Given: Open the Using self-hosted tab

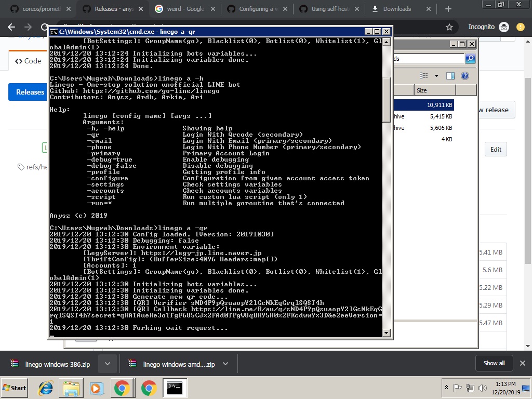Looking at the screenshot, I should (x=330, y=9).
